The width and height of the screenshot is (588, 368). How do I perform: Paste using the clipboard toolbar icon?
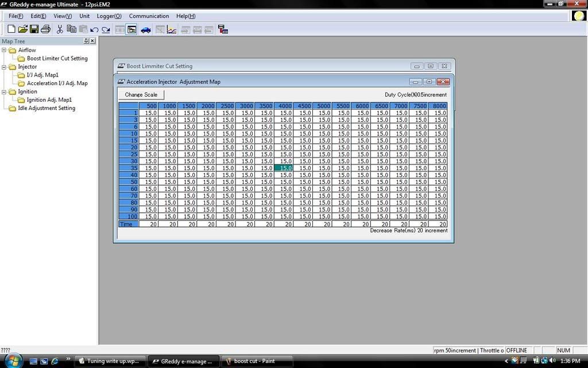pos(83,29)
